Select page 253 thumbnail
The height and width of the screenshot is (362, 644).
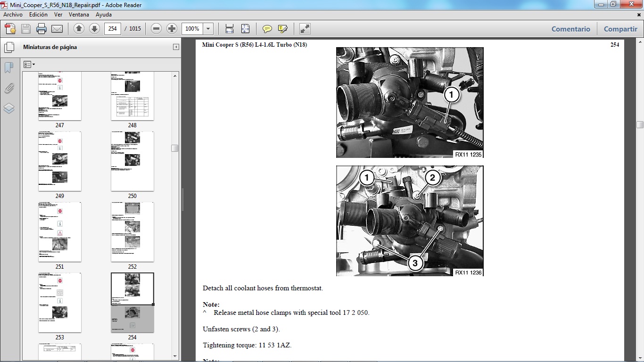click(59, 303)
